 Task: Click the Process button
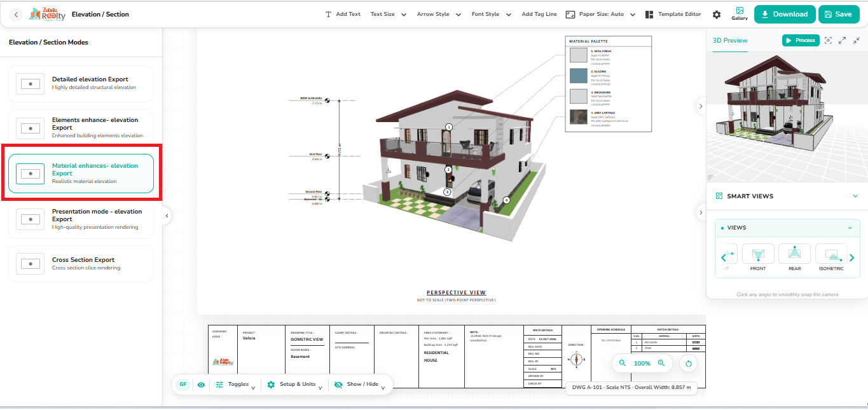click(x=800, y=40)
